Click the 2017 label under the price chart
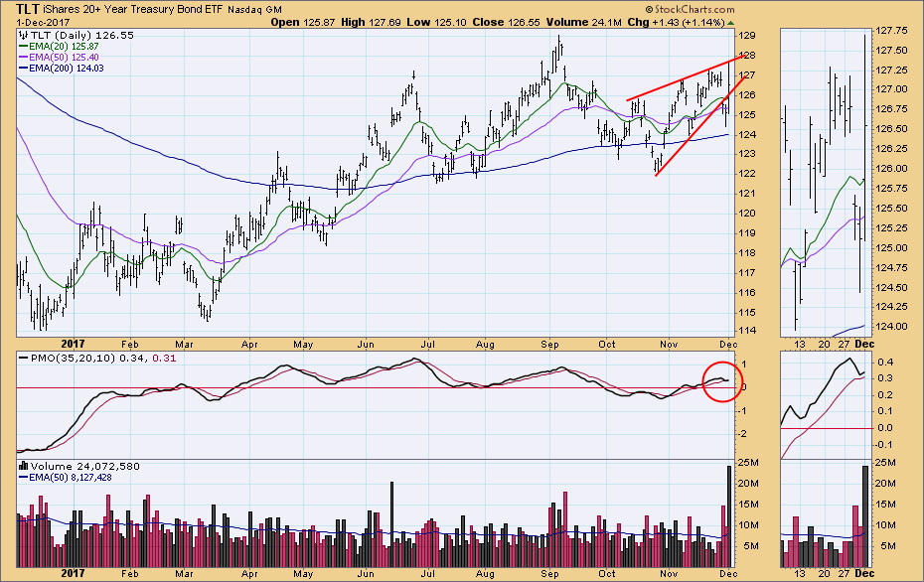The image size is (924, 582). point(73,344)
